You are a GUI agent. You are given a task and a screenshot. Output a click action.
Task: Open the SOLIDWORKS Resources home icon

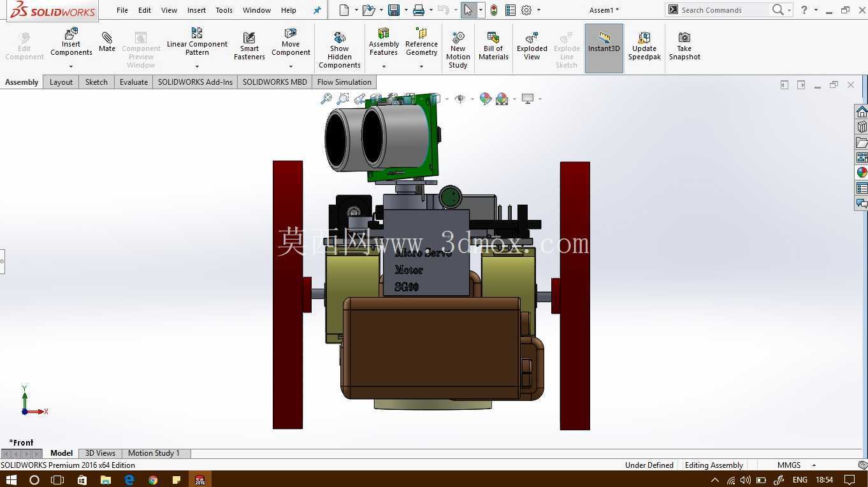coord(862,112)
